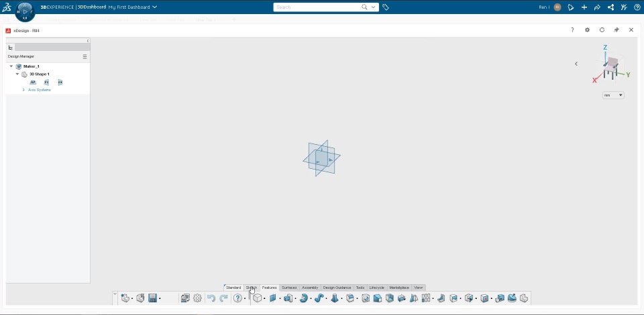Pin the xDesign widget
The image size is (644, 315).
(616, 30)
